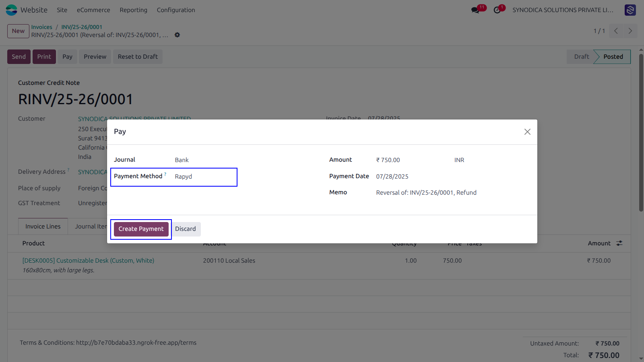Switch to Journal Items tab

91,226
